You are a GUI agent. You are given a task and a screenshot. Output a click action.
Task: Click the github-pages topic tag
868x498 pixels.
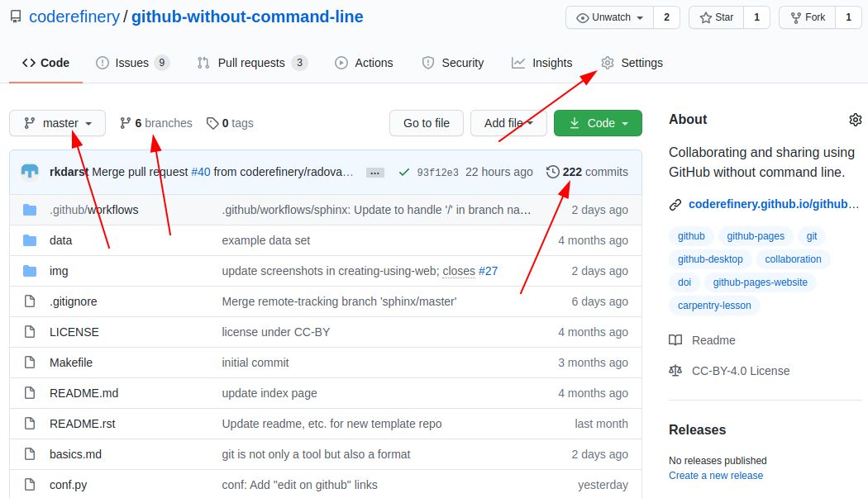tap(756, 236)
